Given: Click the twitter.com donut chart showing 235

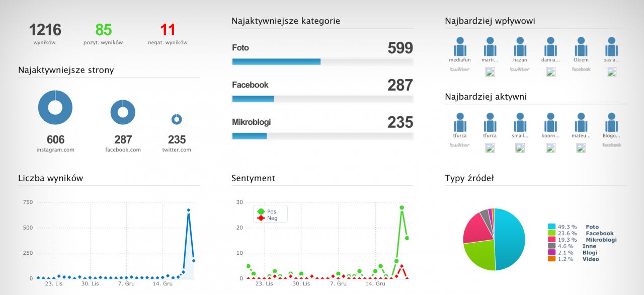Looking at the screenshot, I should (x=176, y=120).
